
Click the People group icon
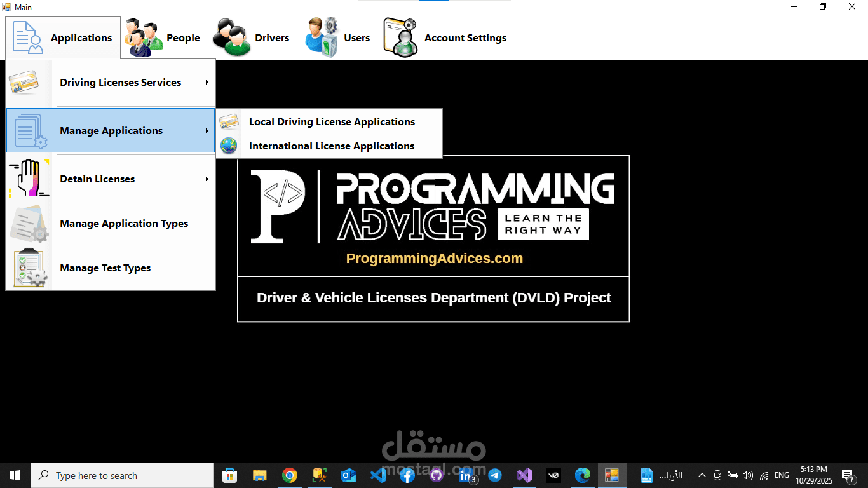[x=144, y=38]
